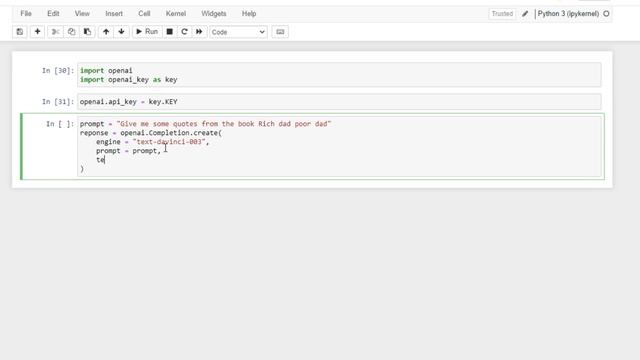Open the Widgets menu
The image size is (640, 360).
pyautogui.click(x=213, y=13)
